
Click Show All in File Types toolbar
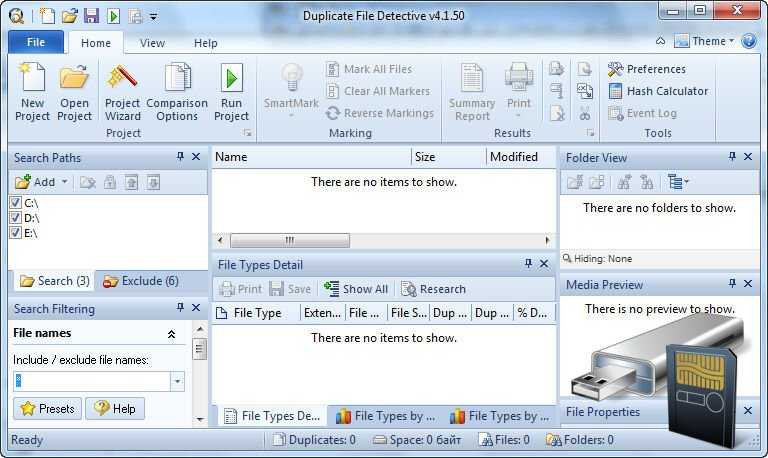click(x=356, y=289)
